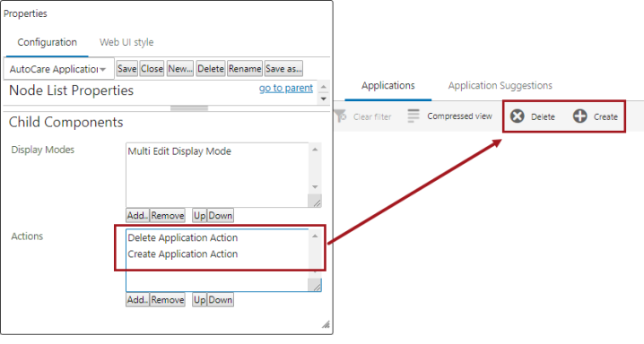
Task: Click the New... button
Action: [x=180, y=69]
